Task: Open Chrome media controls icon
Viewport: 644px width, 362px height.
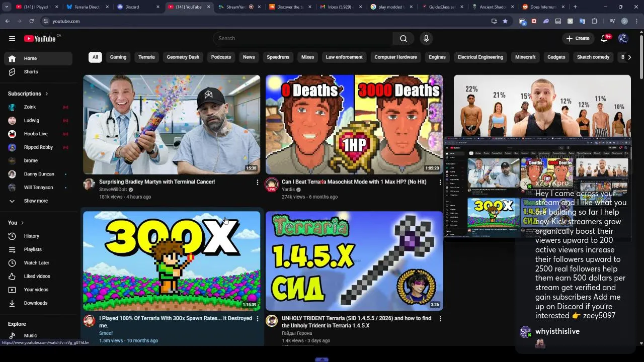Action: point(612,21)
